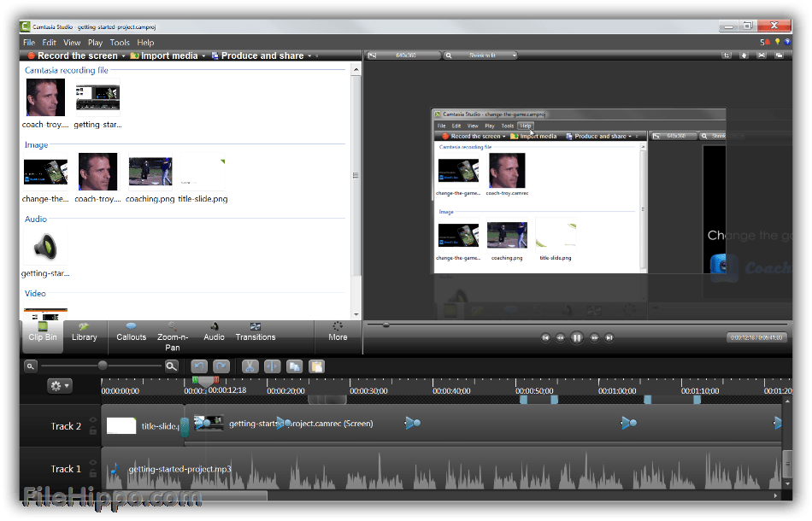The width and height of the screenshot is (812, 521).
Task: Click the crop icon above preview window
Action: (x=727, y=56)
